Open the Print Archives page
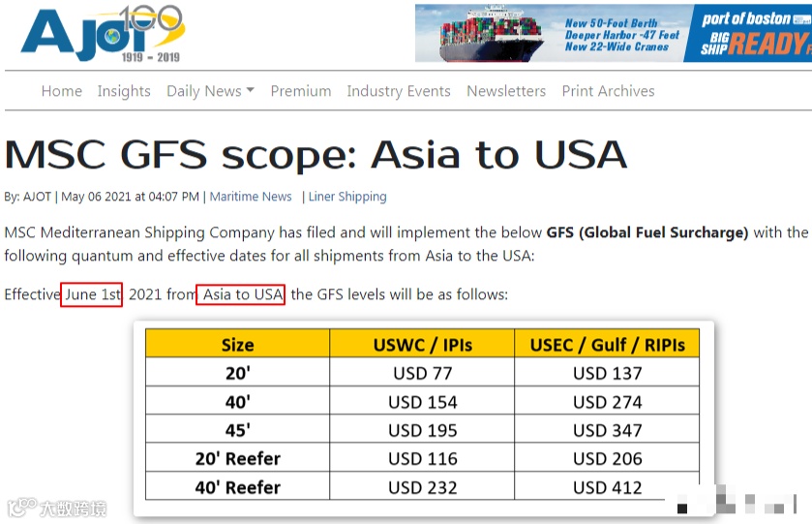The width and height of the screenshot is (812, 524). pyautogui.click(x=608, y=91)
